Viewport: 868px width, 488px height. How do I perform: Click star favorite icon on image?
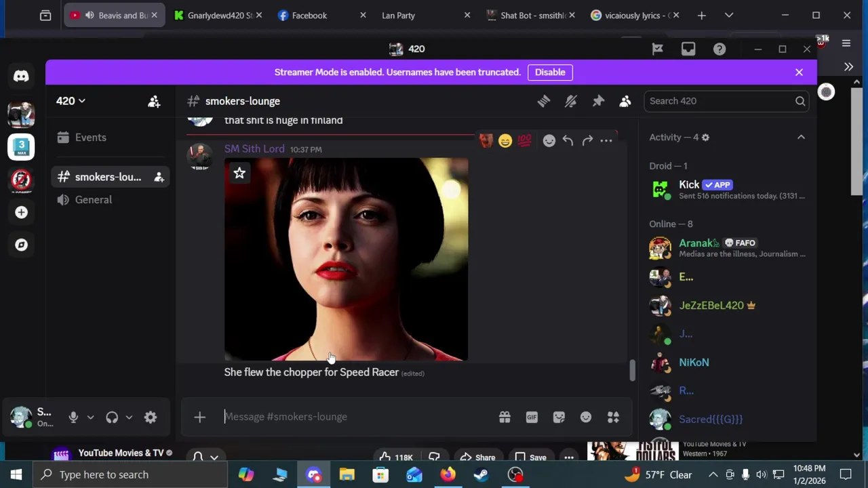pos(239,174)
